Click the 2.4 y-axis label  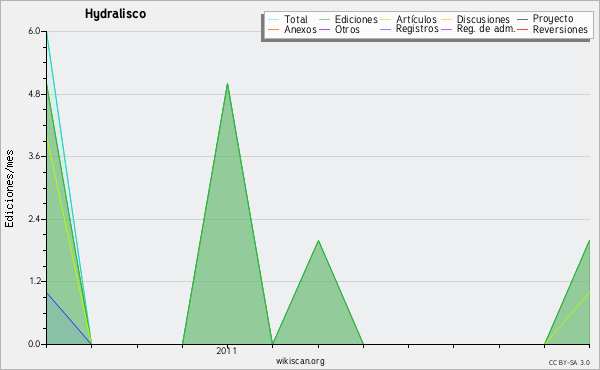(x=34, y=219)
